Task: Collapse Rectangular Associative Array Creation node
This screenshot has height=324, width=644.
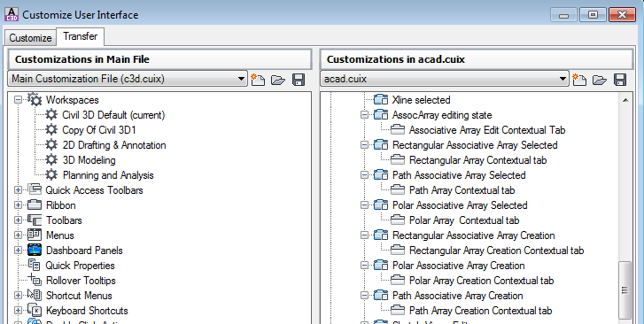Action: click(x=364, y=235)
